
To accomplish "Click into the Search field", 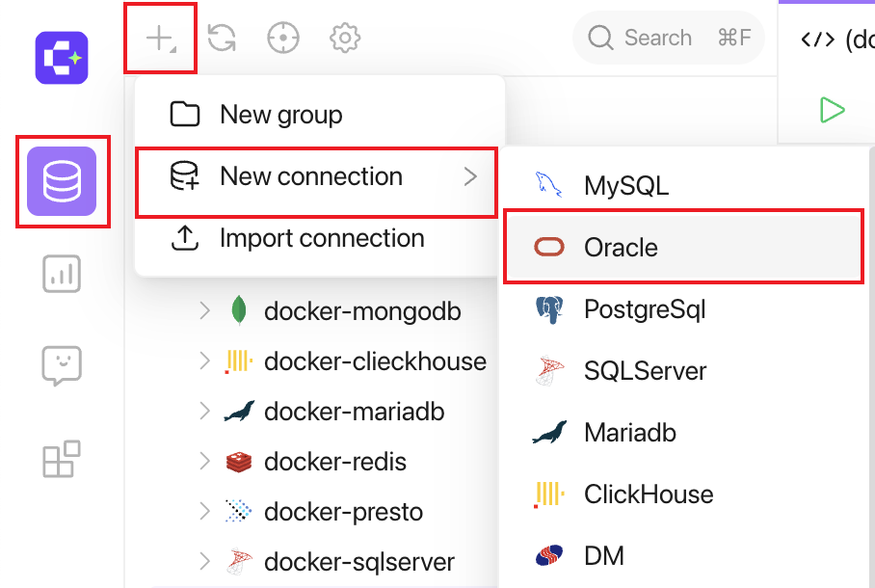I will [669, 38].
